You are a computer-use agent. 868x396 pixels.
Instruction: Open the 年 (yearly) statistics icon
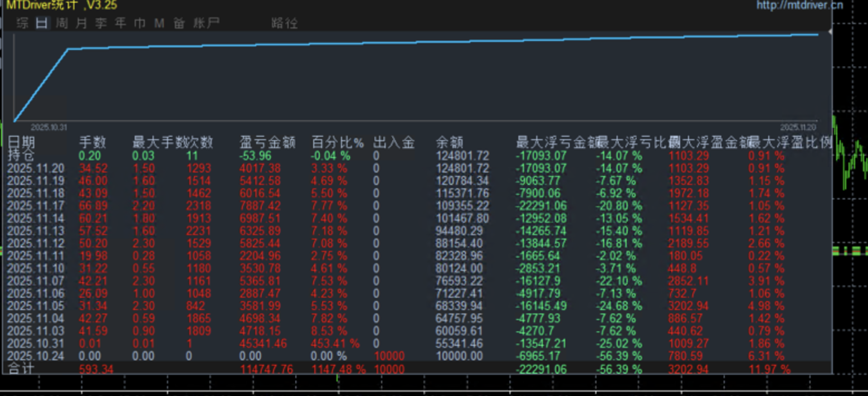point(120,23)
